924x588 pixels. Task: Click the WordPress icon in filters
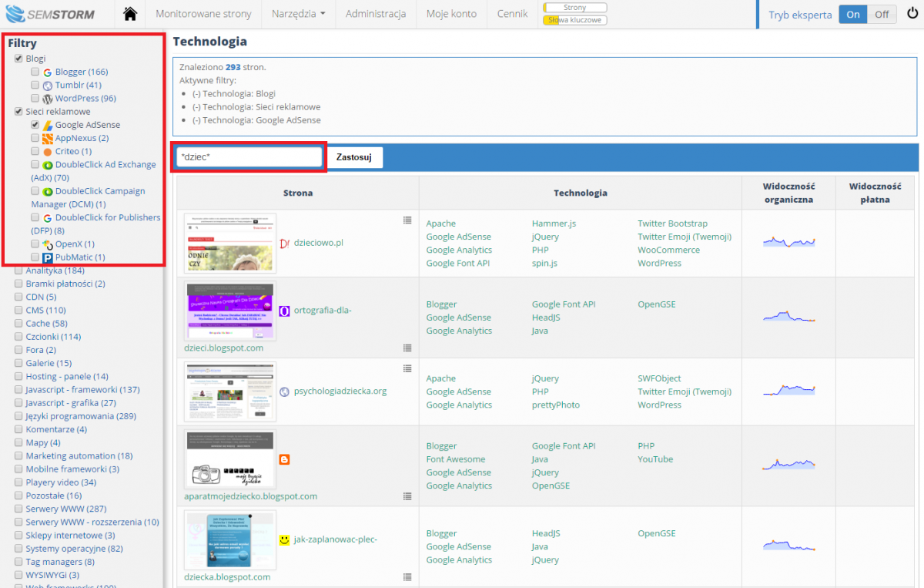pyautogui.click(x=48, y=99)
